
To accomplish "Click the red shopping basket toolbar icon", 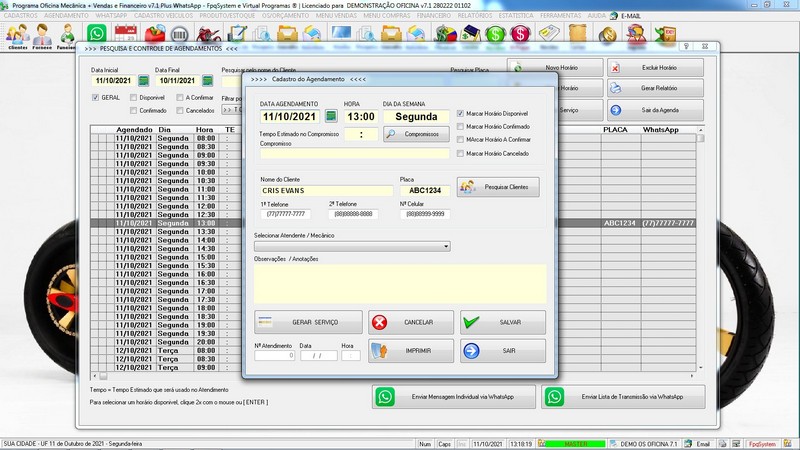I will (155, 34).
